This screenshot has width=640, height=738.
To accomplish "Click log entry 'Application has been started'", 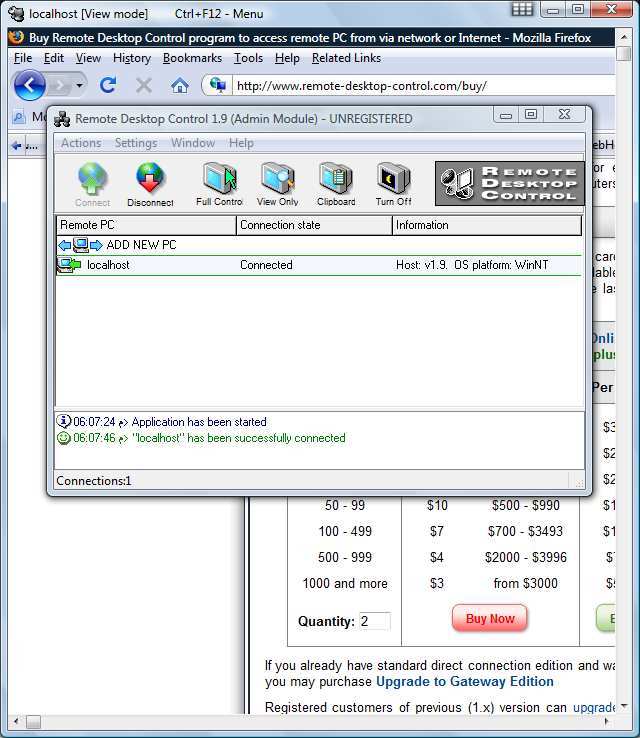I will point(199,422).
